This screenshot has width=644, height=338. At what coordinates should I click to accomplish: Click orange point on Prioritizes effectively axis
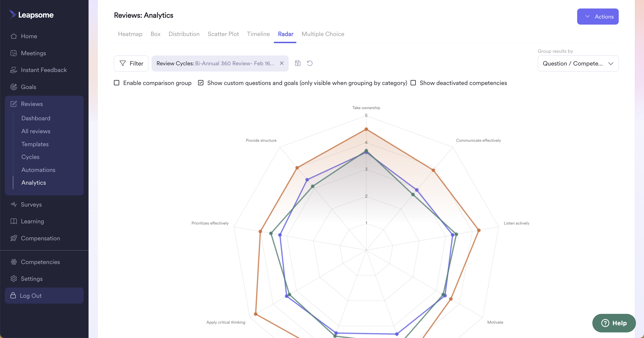click(260, 232)
